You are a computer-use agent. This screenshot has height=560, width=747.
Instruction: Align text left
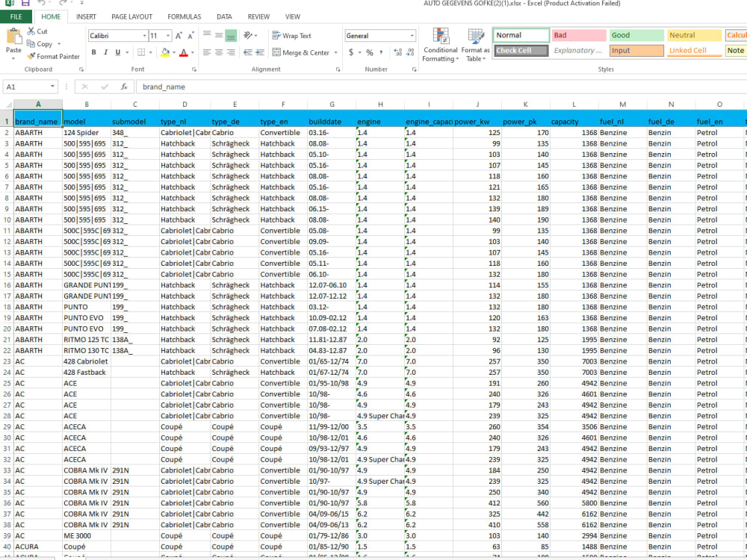click(x=207, y=52)
